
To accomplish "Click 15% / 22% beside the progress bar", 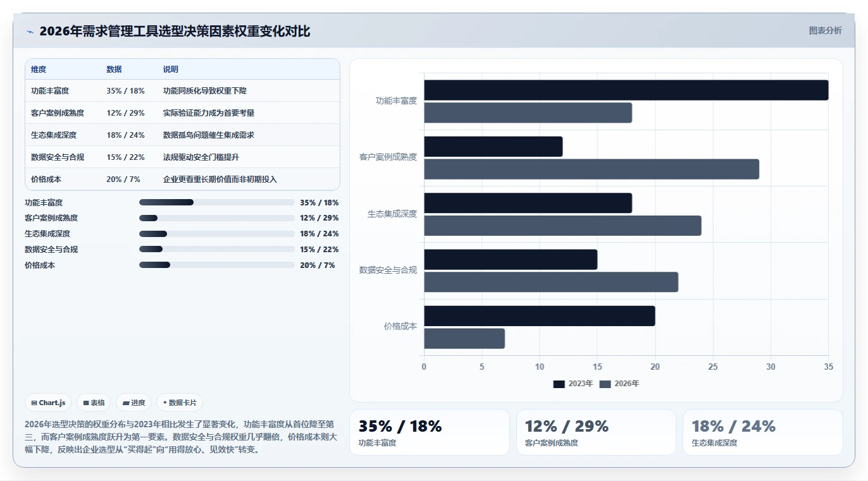I will tap(319, 250).
